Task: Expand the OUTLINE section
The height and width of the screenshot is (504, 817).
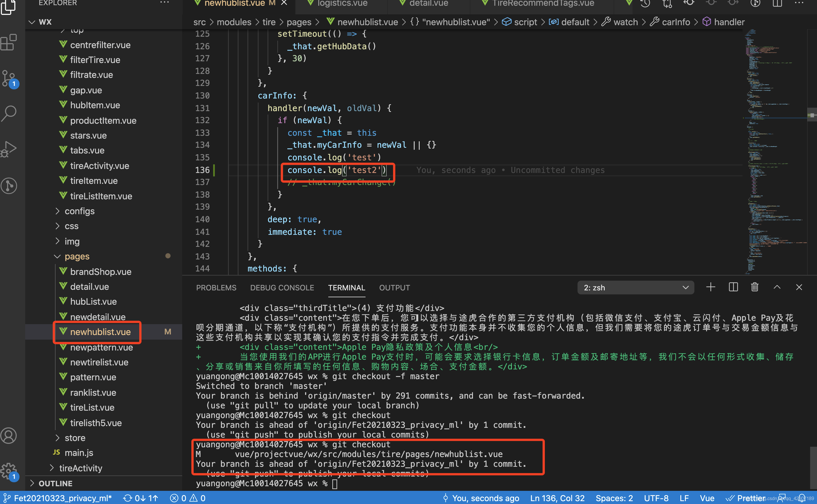Action: [55, 483]
